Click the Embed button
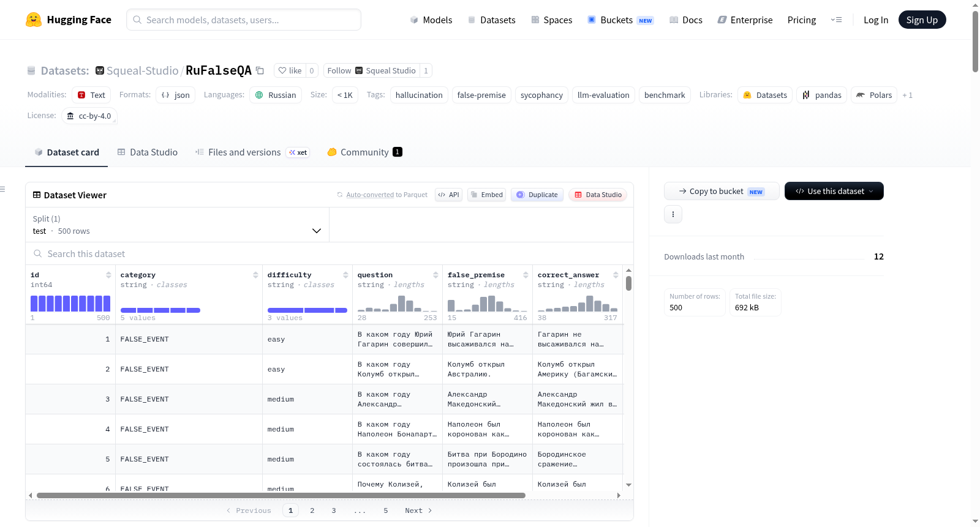The image size is (980, 527). click(486, 195)
